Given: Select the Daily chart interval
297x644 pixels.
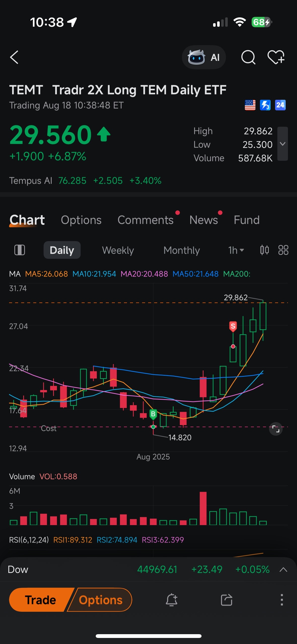Looking at the screenshot, I should point(62,250).
